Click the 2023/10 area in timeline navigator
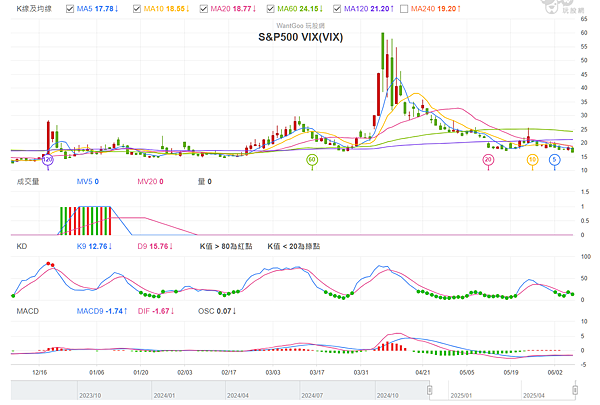600x405 pixels. pos(90,395)
